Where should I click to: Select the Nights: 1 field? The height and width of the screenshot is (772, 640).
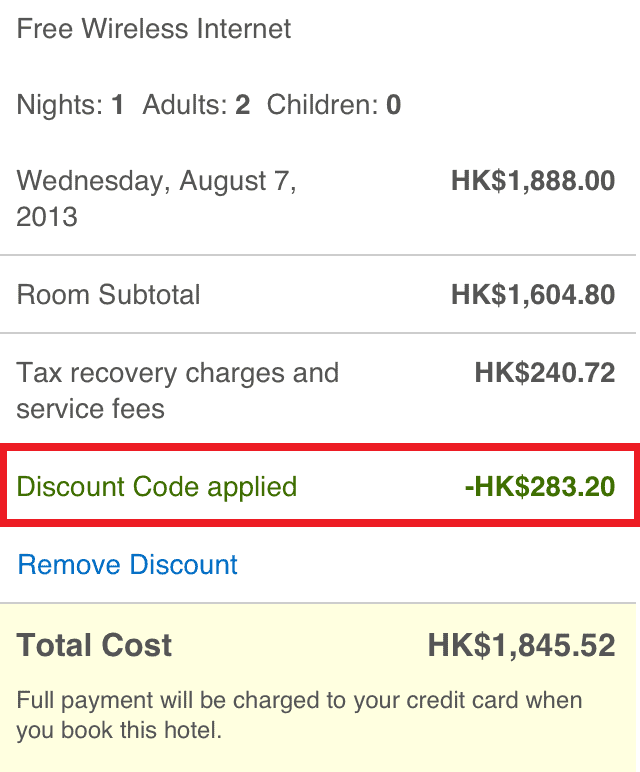point(70,104)
